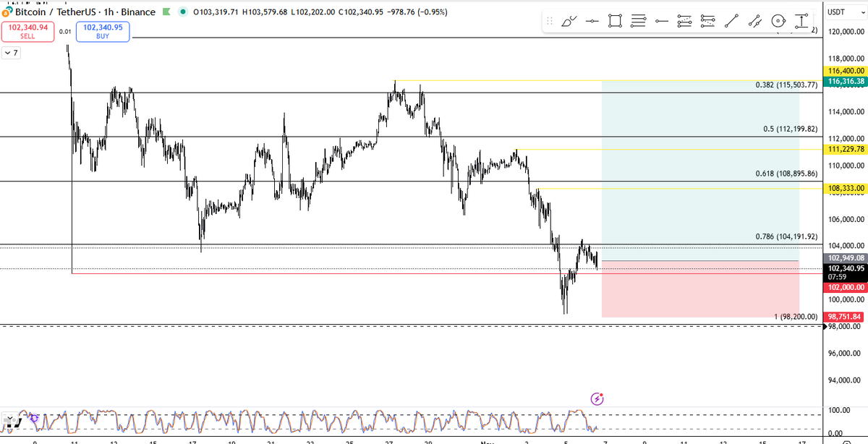Pick the Fibonacci retracement tool icon
The image size is (868, 444).
tap(639, 21)
